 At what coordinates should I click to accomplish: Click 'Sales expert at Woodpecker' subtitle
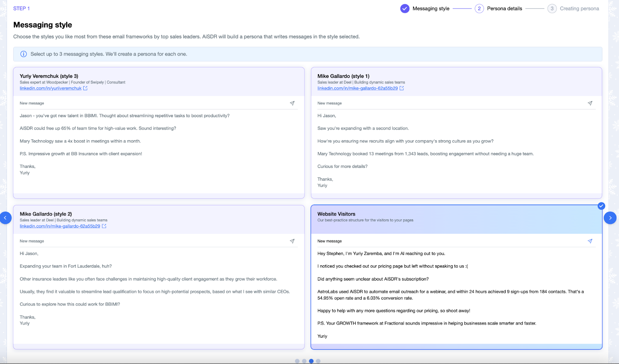click(x=72, y=82)
